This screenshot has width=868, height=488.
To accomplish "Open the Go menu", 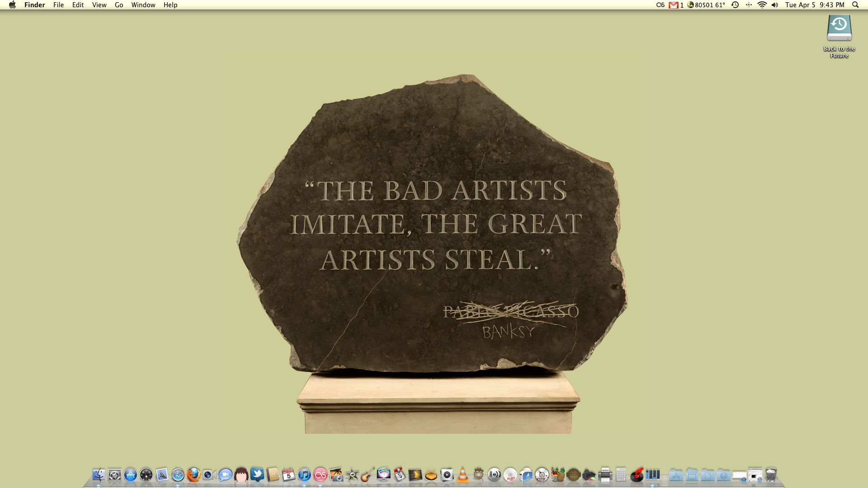I will point(119,5).
